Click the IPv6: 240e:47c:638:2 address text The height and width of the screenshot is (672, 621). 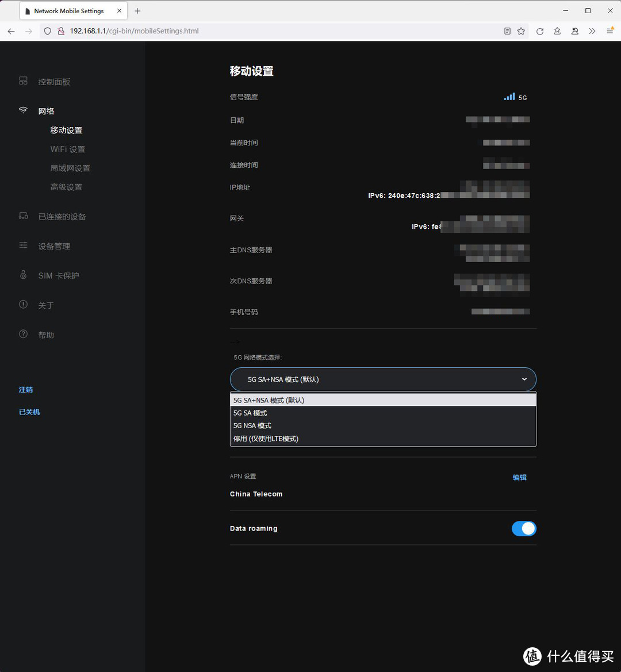[404, 195]
